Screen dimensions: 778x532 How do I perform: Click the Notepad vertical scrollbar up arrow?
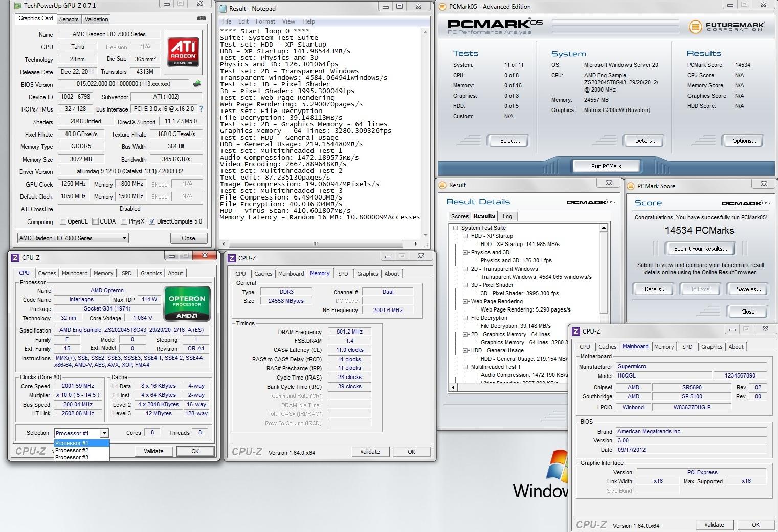(426, 32)
